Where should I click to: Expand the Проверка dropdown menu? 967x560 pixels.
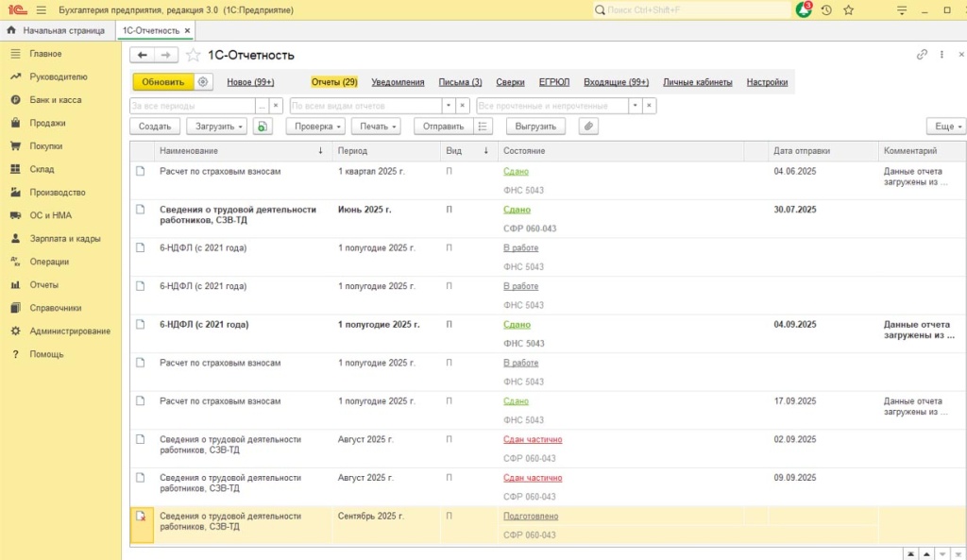coord(316,126)
